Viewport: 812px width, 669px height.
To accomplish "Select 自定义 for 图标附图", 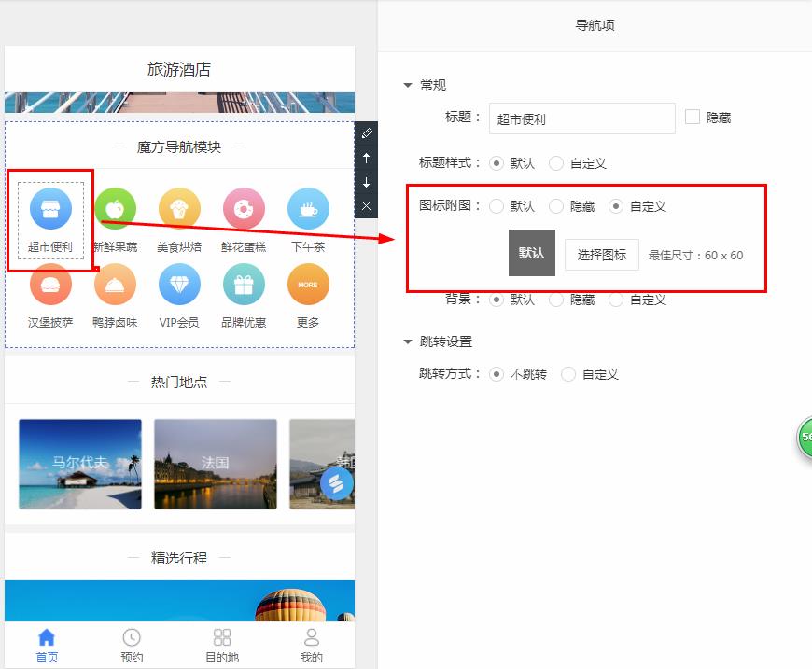I will pyautogui.click(x=616, y=206).
